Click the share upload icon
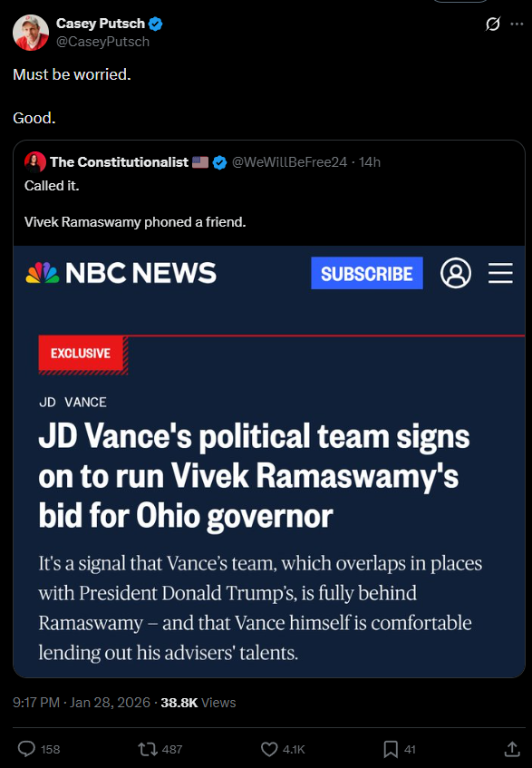The image size is (532, 768). click(512, 749)
